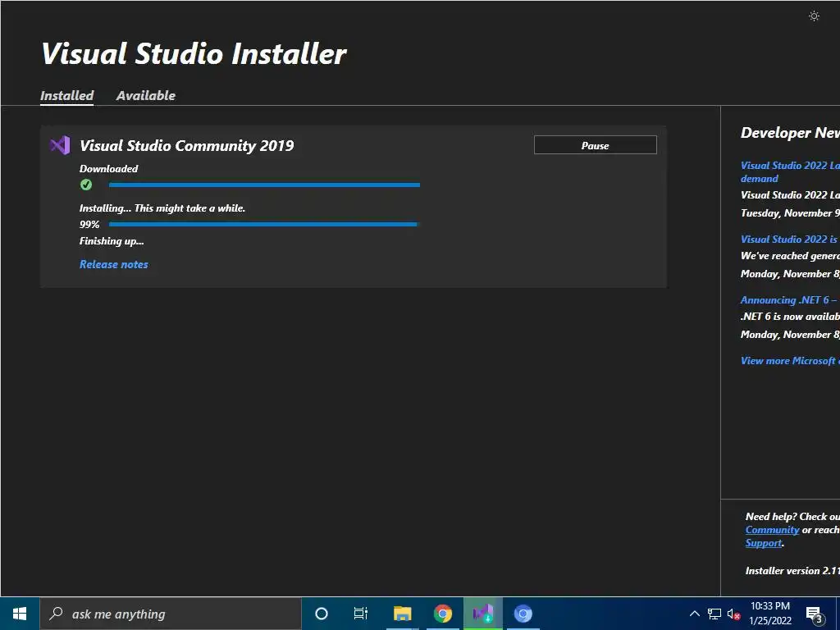Click the 'Finishing up...' status text
This screenshot has width=840, height=630.
112,241
